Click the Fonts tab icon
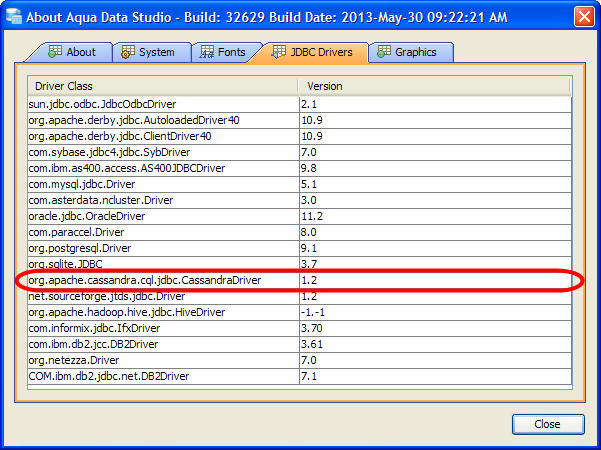Screen dimensions: 601x450 [207, 52]
